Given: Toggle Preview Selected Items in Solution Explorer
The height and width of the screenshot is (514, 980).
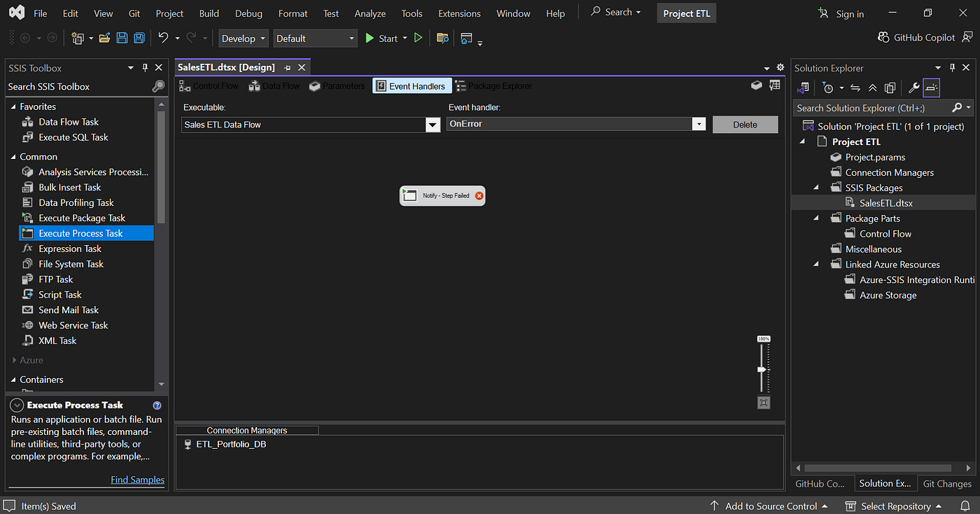Looking at the screenshot, I should click(931, 88).
